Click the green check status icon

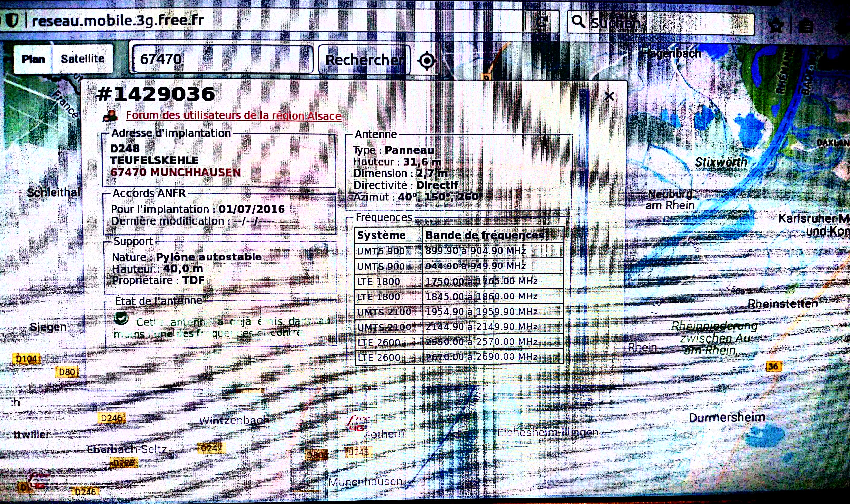121,318
